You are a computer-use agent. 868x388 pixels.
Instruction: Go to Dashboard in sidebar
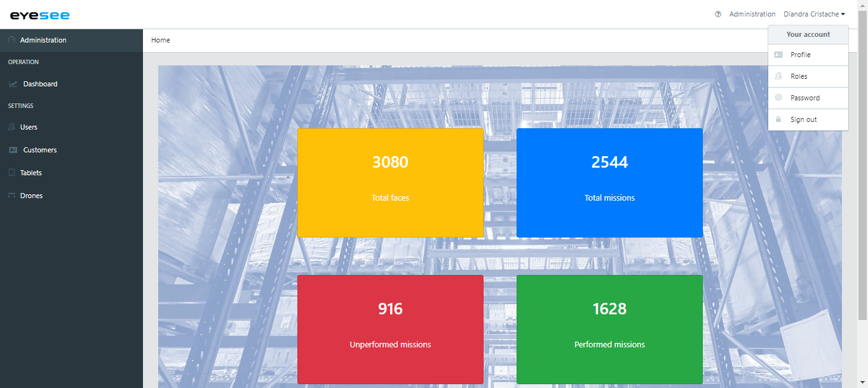71,84
